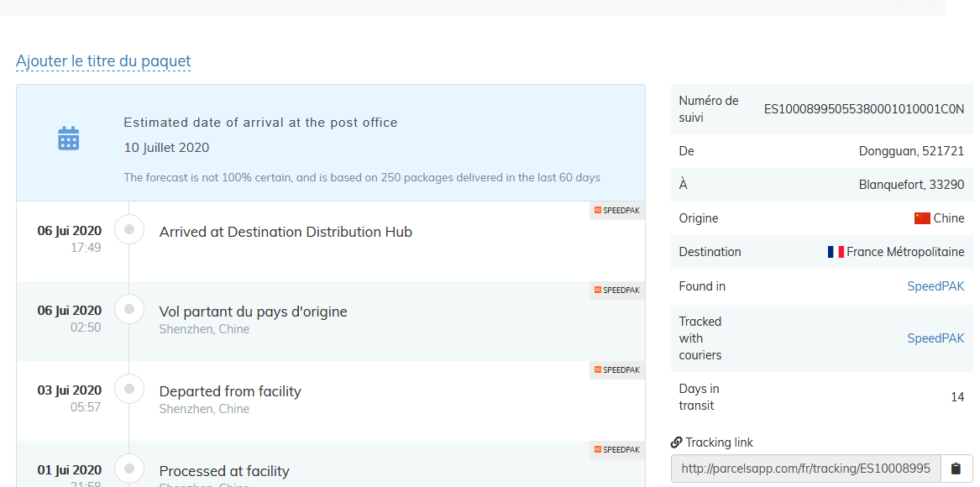Click 'Arrived at Destination Distribution Hub' event text
Image resolution: width=980 pixels, height=487 pixels.
(x=286, y=232)
